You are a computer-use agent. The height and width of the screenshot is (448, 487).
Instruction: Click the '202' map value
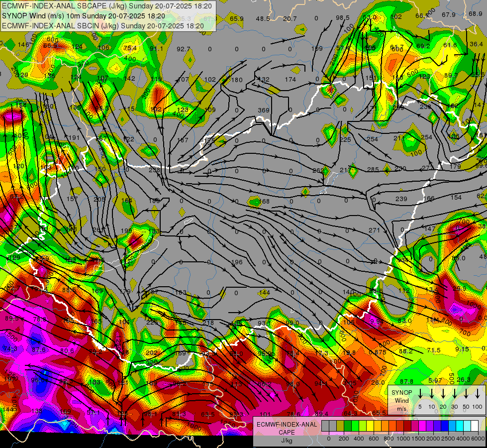pyautogui.click(x=152, y=353)
